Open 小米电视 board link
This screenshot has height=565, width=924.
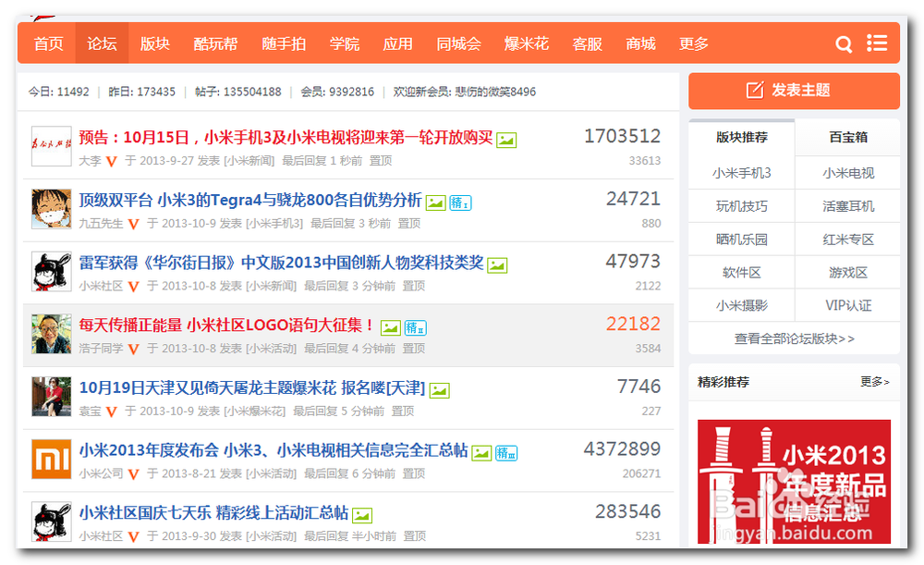pos(848,173)
